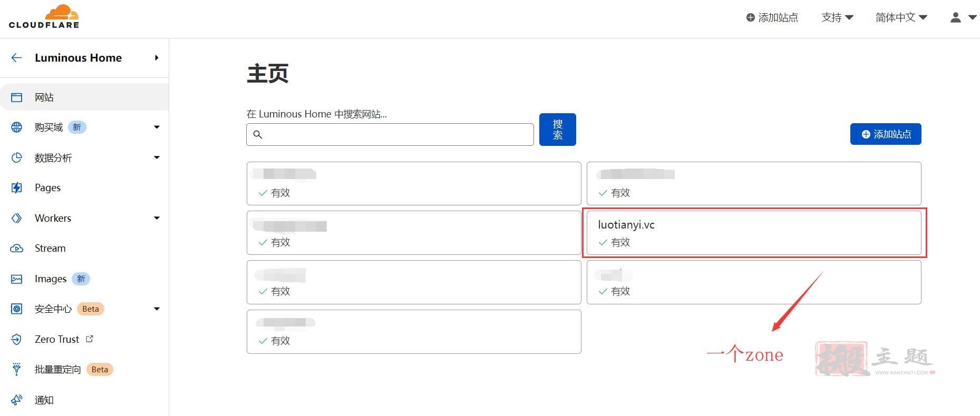Click the 安全中心 icon
980x416 pixels.
pos(17,309)
